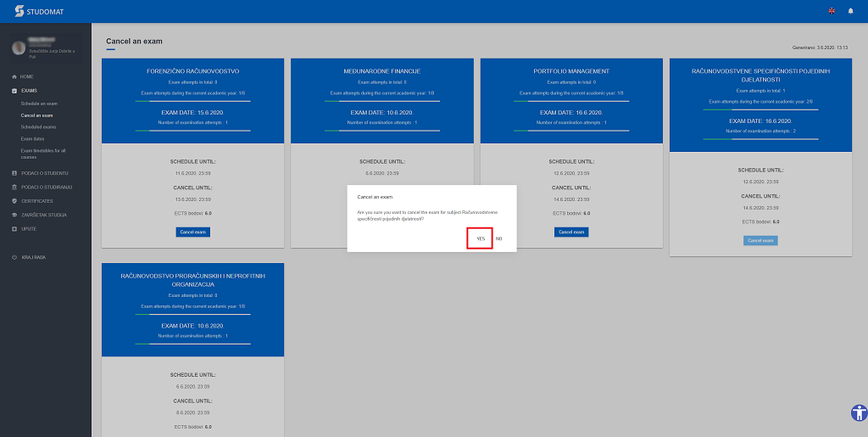Click the Upute plus icon

tap(14, 229)
